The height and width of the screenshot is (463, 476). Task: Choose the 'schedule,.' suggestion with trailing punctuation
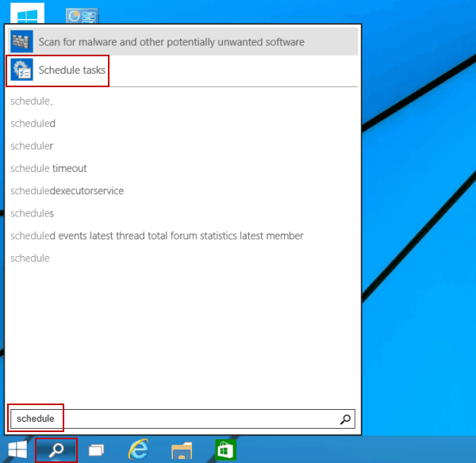[32, 101]
